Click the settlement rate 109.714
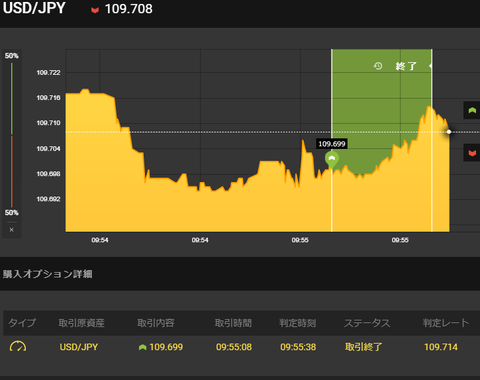480x380 pixels. pos(441,347)
